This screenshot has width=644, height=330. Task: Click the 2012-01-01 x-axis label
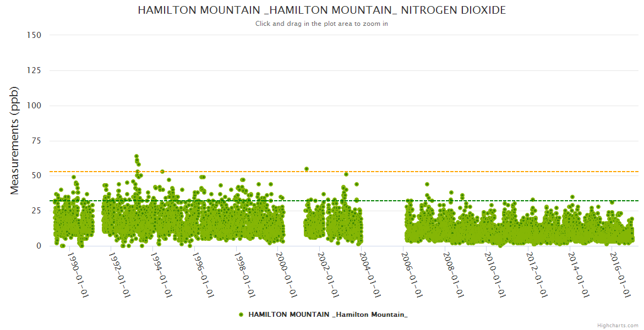(537, 275)
